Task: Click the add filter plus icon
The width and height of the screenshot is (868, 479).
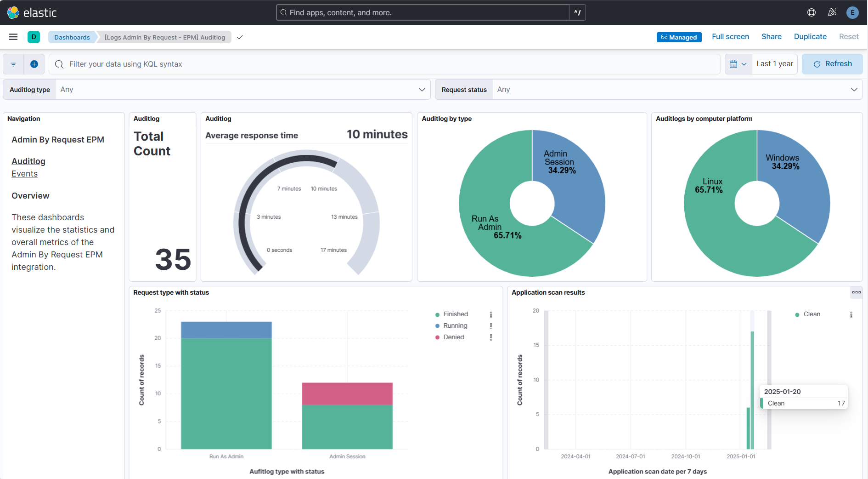Action: click(34, 64)
